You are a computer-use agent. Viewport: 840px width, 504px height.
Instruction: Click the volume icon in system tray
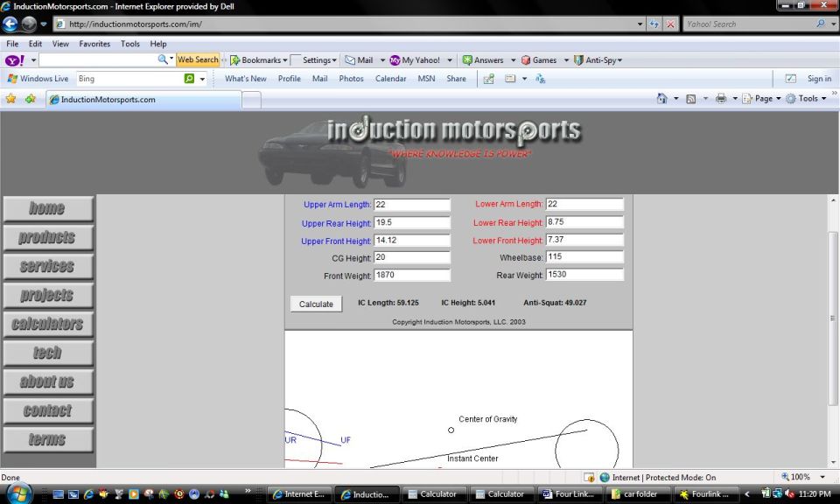point(789,493)
